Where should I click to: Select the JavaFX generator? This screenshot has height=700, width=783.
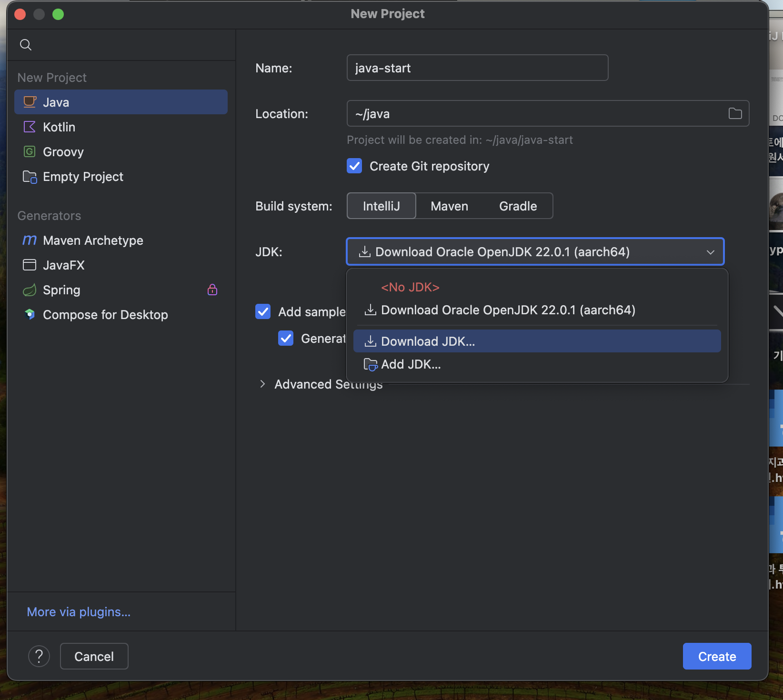point(63,265)
